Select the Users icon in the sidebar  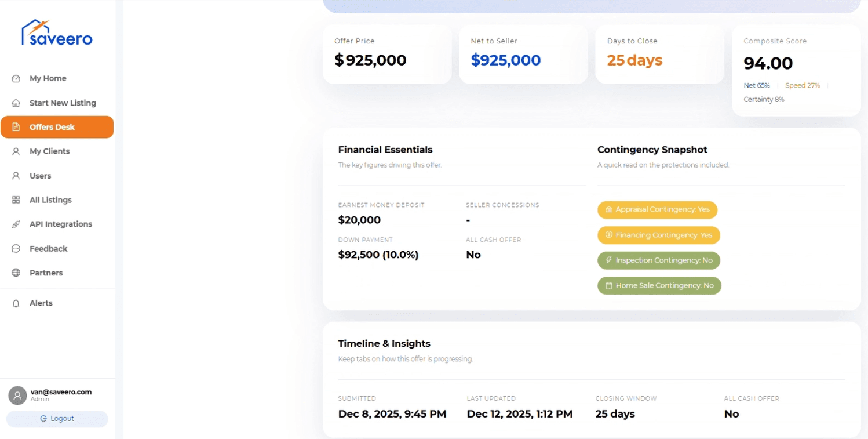click(16, 176)
